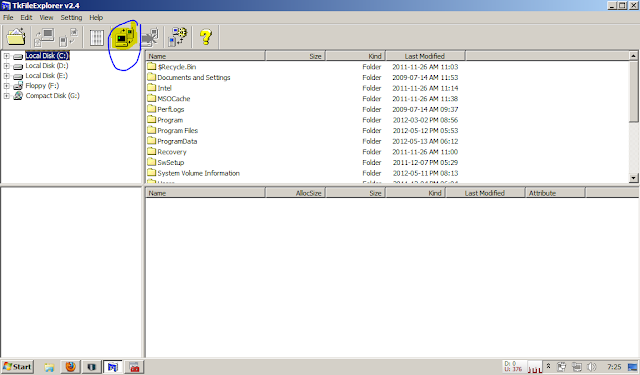The image size is (640, 375).
Task: Select Compact Disk (G:) in the tree
Action: point(53,95)
